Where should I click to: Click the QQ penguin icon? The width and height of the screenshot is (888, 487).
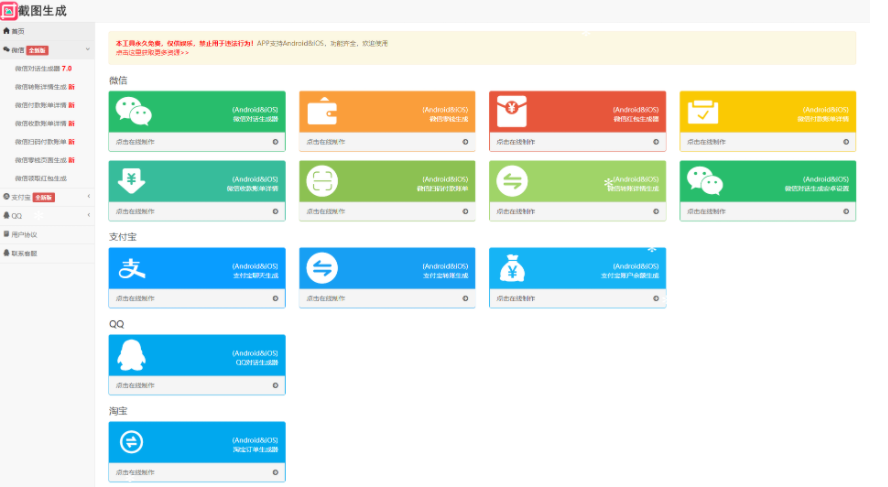[132, 355]
